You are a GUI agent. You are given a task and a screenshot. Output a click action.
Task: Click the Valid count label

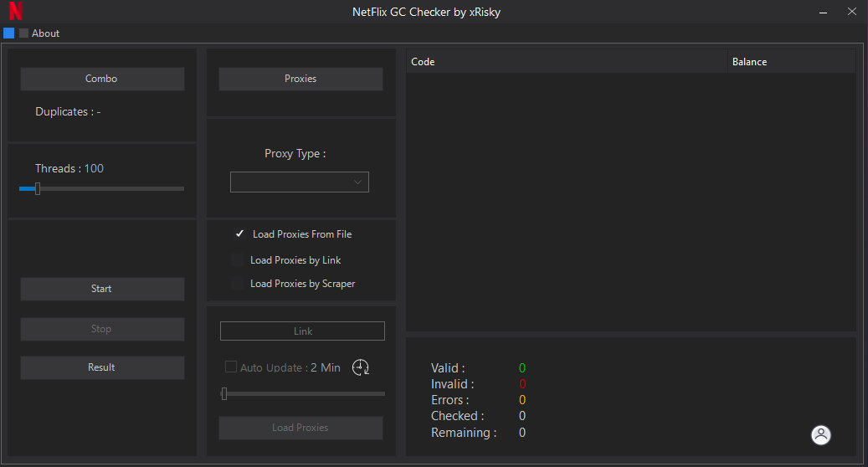pos(448,368)
